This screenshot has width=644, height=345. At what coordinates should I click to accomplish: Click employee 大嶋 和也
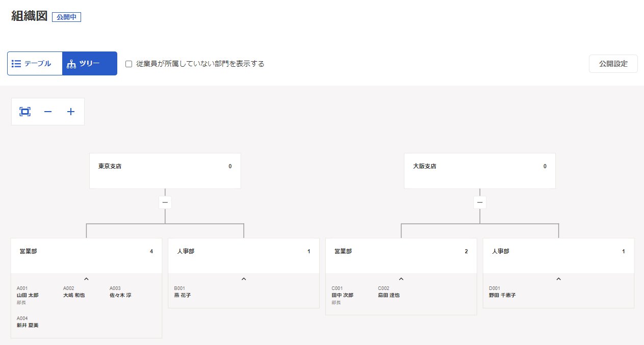[74, 295]
